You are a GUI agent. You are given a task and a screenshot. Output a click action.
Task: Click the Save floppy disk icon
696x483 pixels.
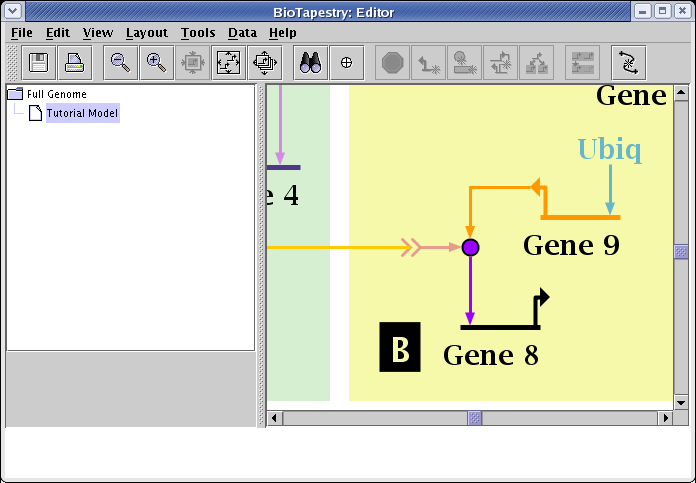(x=40, y=63)
